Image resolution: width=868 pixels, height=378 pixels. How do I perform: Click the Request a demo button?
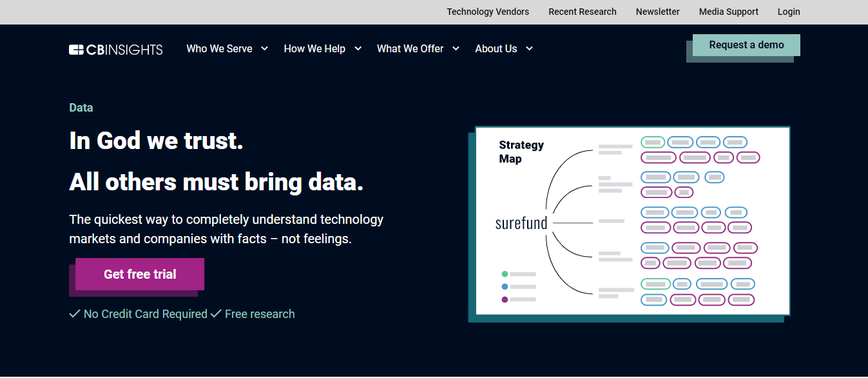pyautogui.click(x=746, y=45)
